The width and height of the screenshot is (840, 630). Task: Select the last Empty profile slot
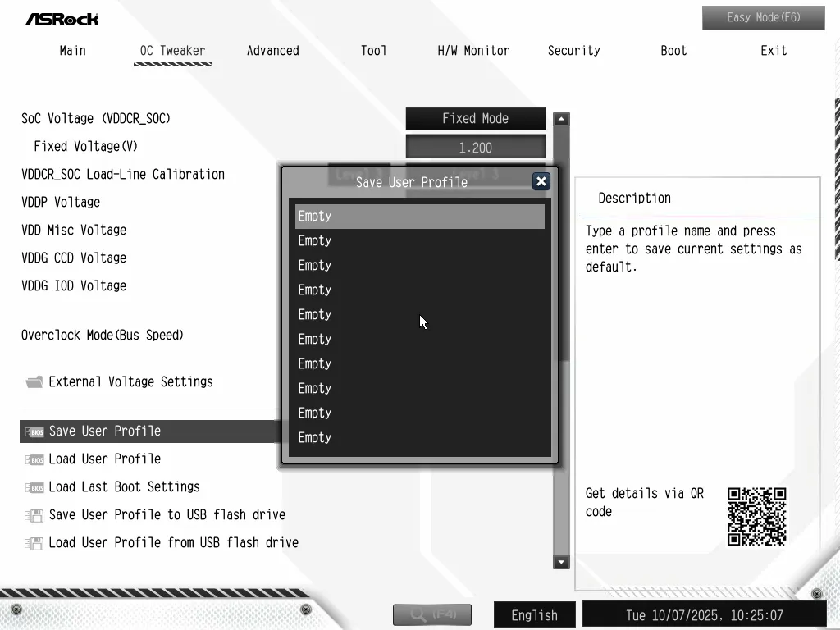coord(419,438)
